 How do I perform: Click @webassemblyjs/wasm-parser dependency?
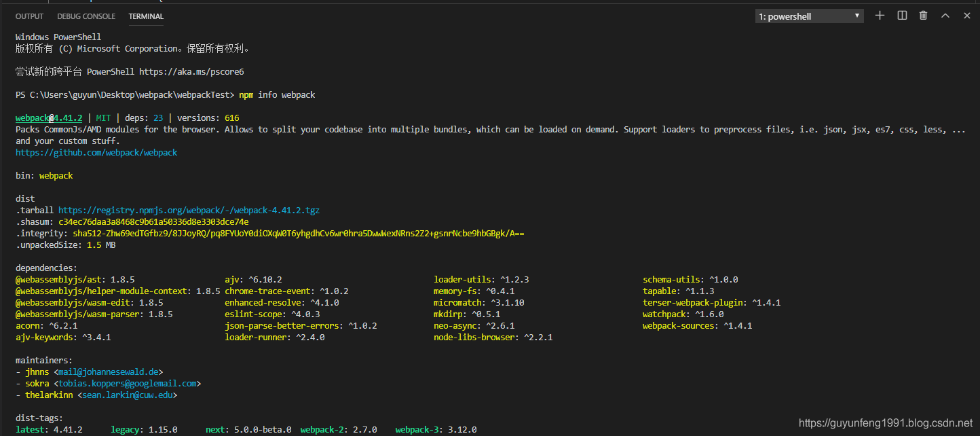[94, 314]
